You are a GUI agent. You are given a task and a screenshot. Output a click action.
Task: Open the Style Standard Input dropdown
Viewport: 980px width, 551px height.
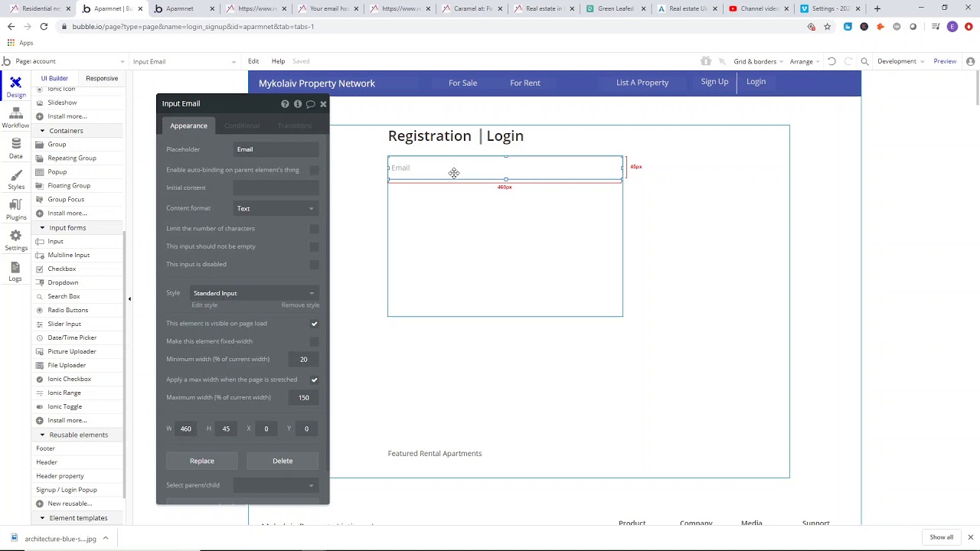click(254, 293)
